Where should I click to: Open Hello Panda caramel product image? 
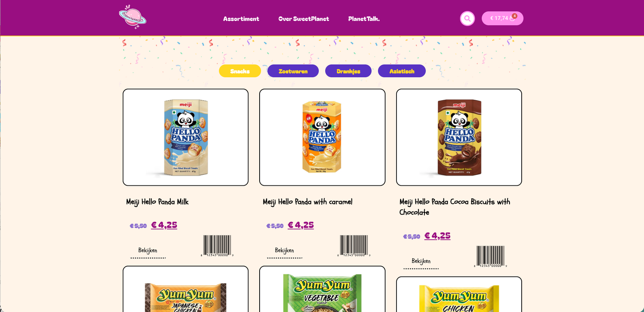[322, 138]
